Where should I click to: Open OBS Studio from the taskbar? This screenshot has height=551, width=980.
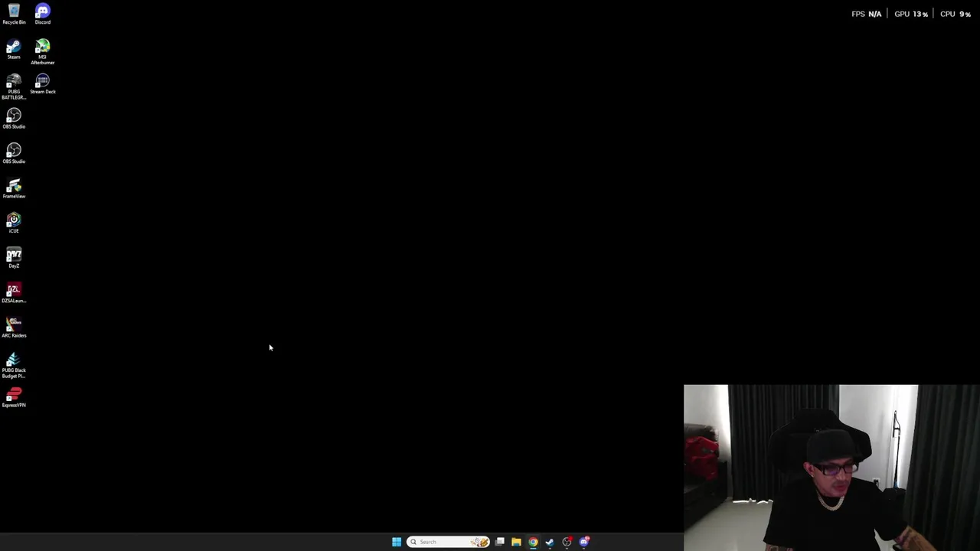[567, 542]
